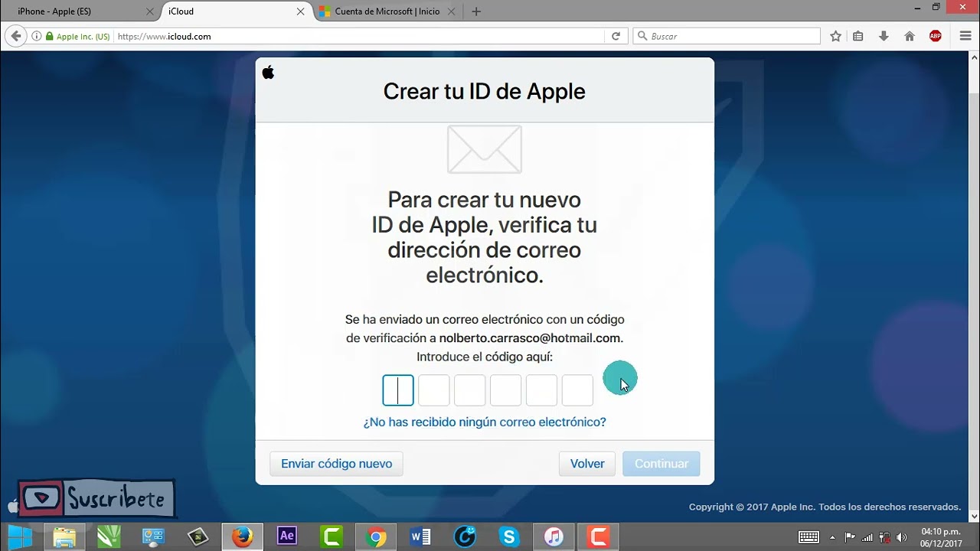Open File Explorer from taskbar

click(64, 537)
